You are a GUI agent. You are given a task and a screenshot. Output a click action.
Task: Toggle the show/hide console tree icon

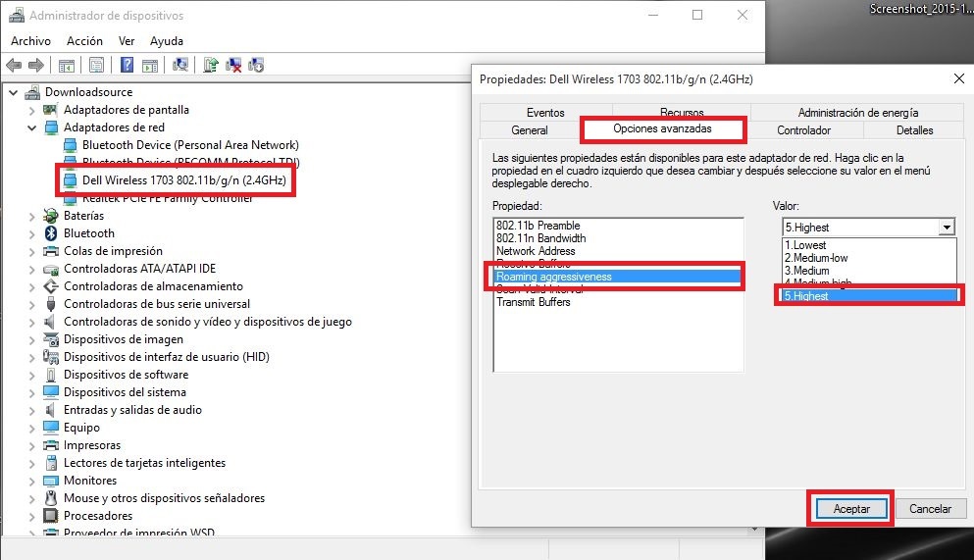(x=67, y=65)
